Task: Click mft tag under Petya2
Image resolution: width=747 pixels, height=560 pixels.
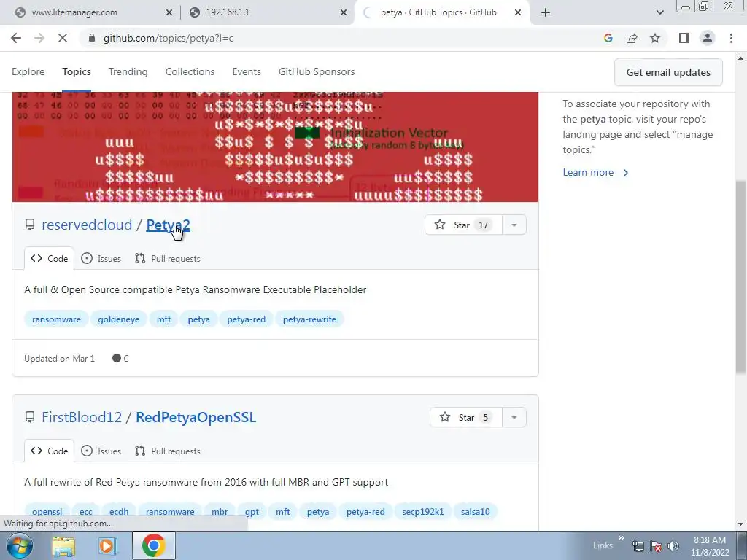Action: click(163, 319)
